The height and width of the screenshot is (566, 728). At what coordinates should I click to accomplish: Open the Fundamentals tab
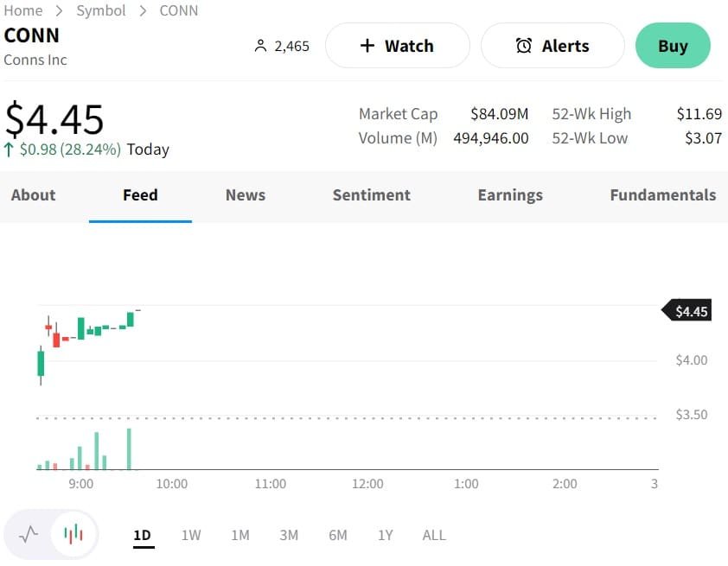pyautogui.click(x=663, y=195)
